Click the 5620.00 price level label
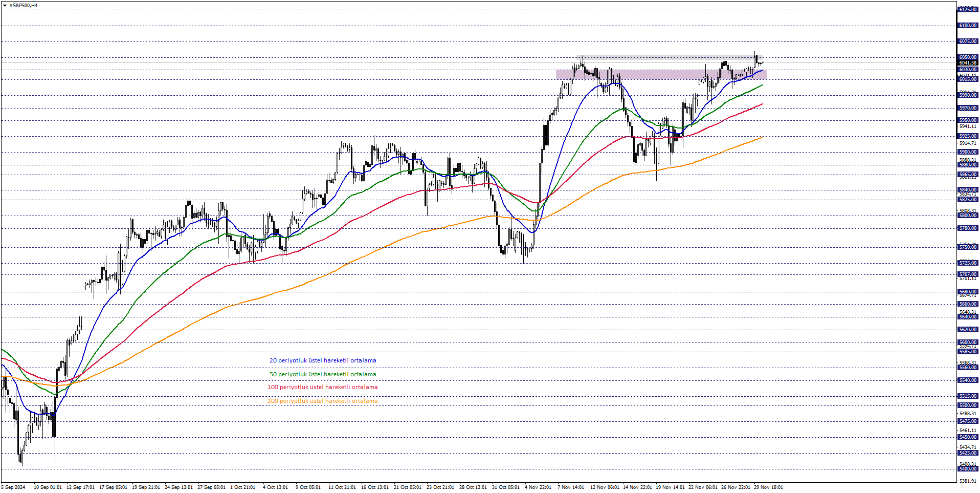 coord(968,330)
